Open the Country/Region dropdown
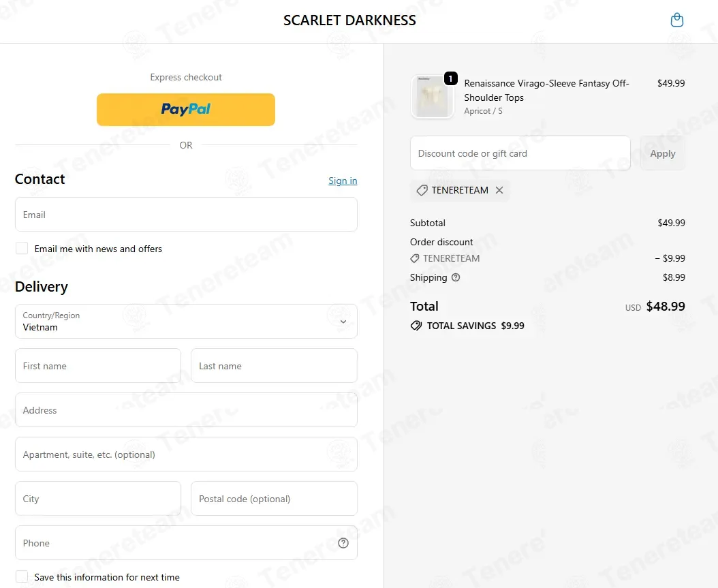 (186, 322)
